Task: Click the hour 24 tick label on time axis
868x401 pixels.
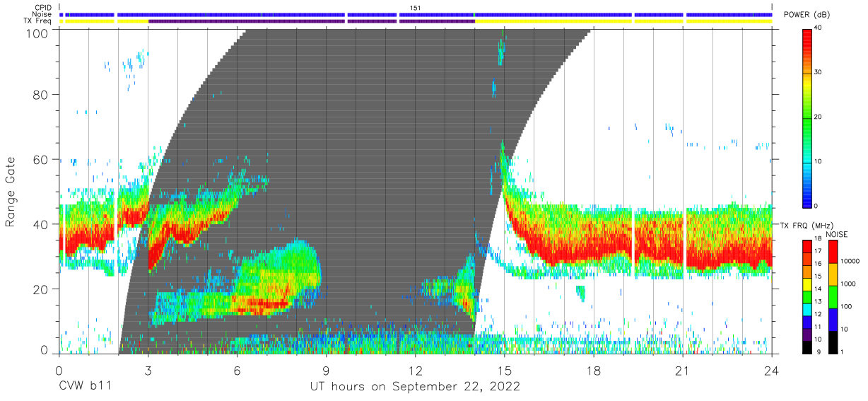Action: click(x=771, y=370)
